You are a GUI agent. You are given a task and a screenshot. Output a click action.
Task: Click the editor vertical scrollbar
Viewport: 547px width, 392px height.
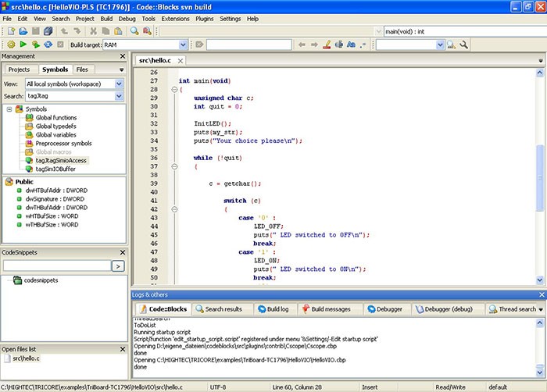pyautogui.click(x=541, y=172)
